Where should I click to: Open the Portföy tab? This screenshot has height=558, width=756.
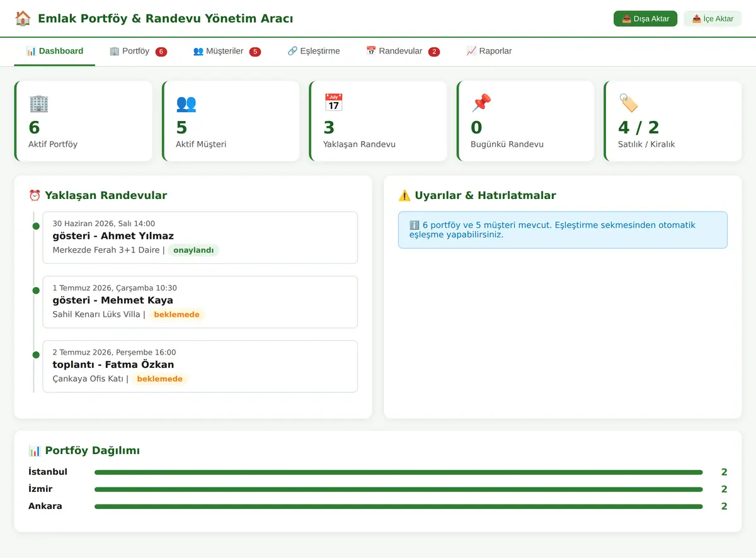point(138,52)
